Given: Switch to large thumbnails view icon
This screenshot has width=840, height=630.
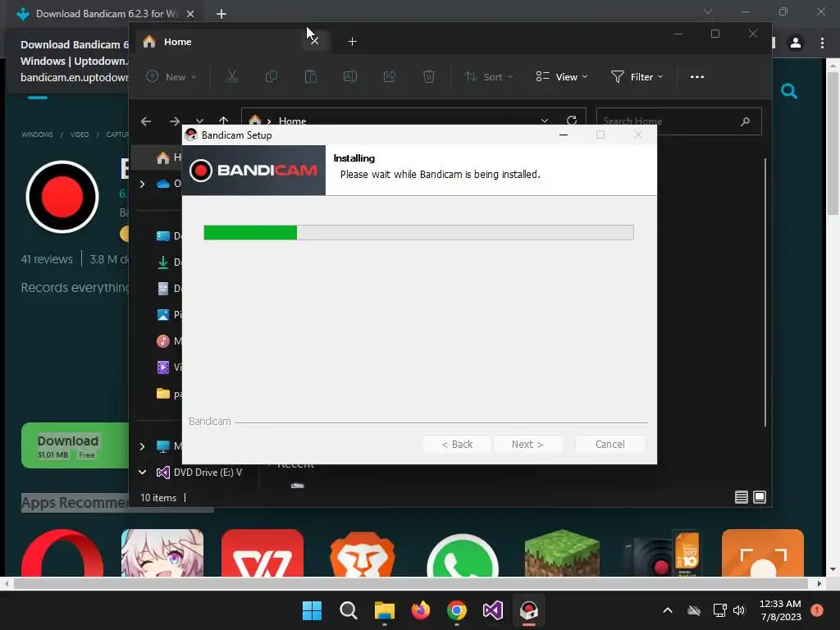Looking at the screenshot, I should coord(760,497).
